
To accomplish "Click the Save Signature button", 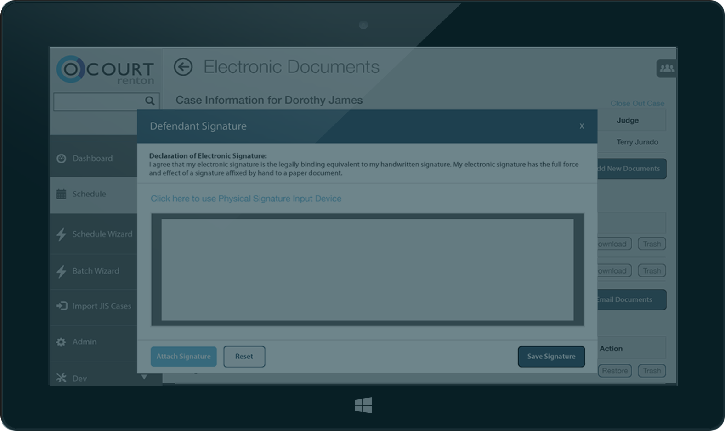I will (x=551, y=356).
